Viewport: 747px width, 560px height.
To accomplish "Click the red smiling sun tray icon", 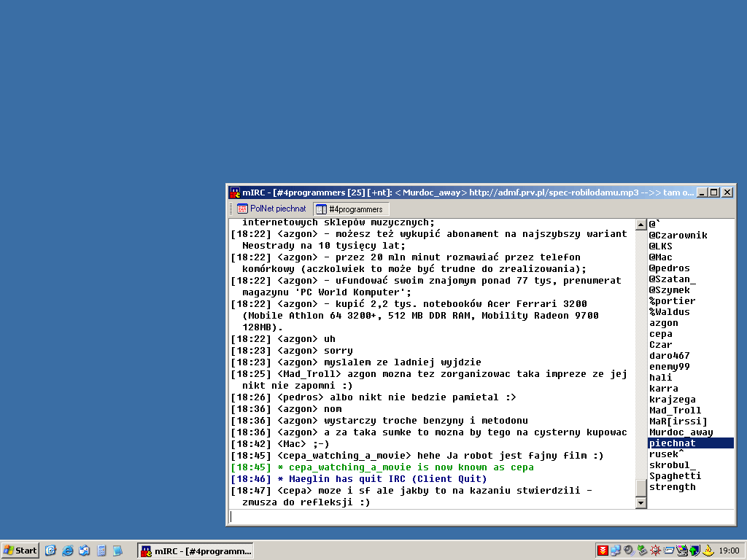I will (x=656, y=551).
